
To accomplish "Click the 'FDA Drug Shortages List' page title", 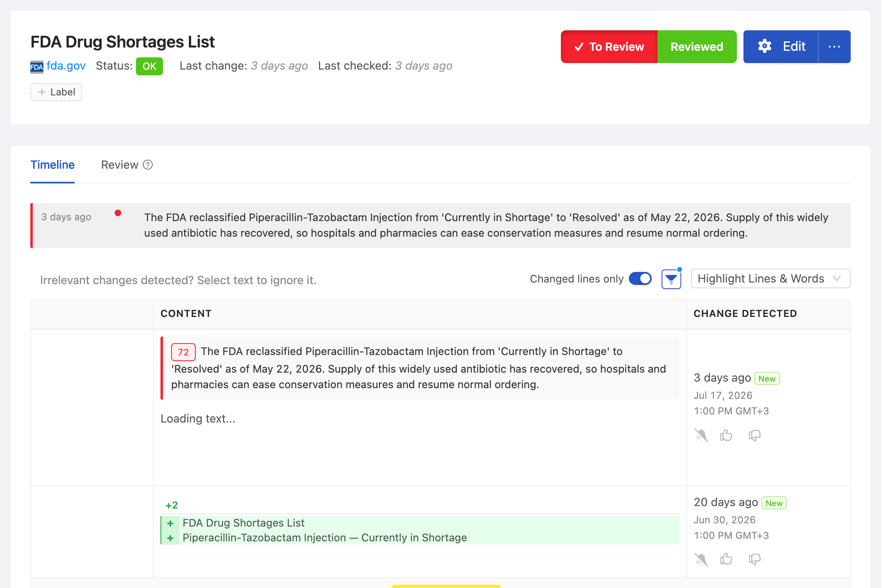I will [x=123, y=42].
